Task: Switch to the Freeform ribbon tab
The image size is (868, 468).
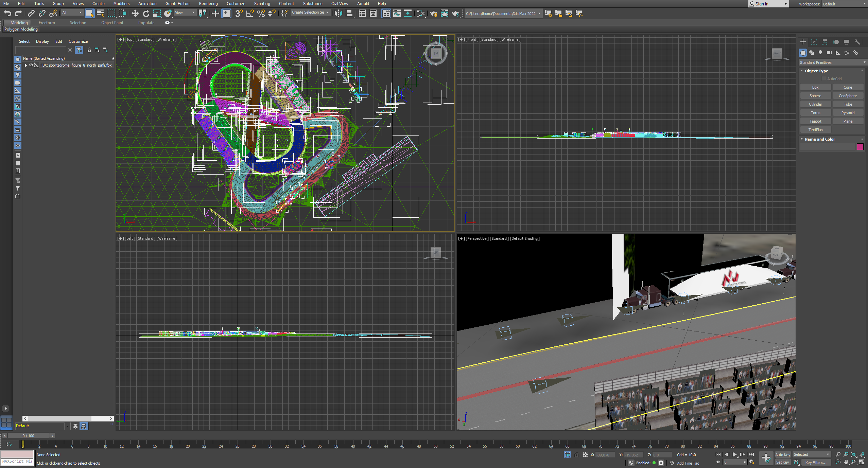Action: point(47,23)
